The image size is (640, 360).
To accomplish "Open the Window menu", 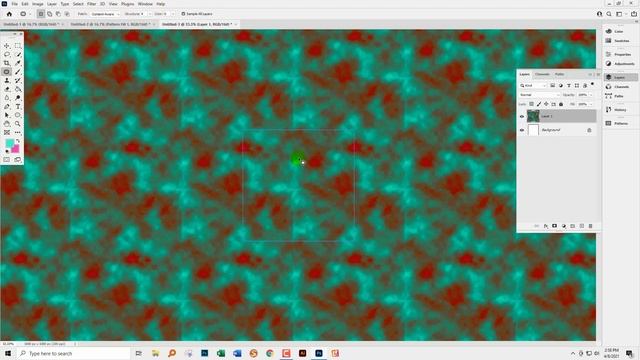I will pos(145,4).
